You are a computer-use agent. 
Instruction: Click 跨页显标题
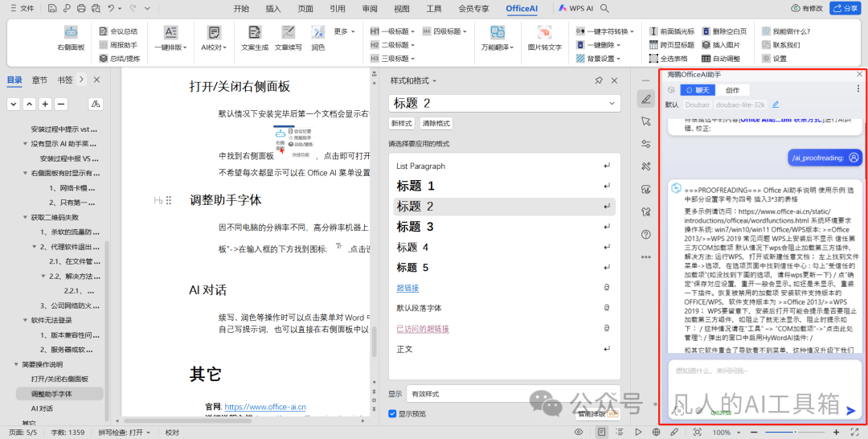pyautogui.click(x=671, y=45)
